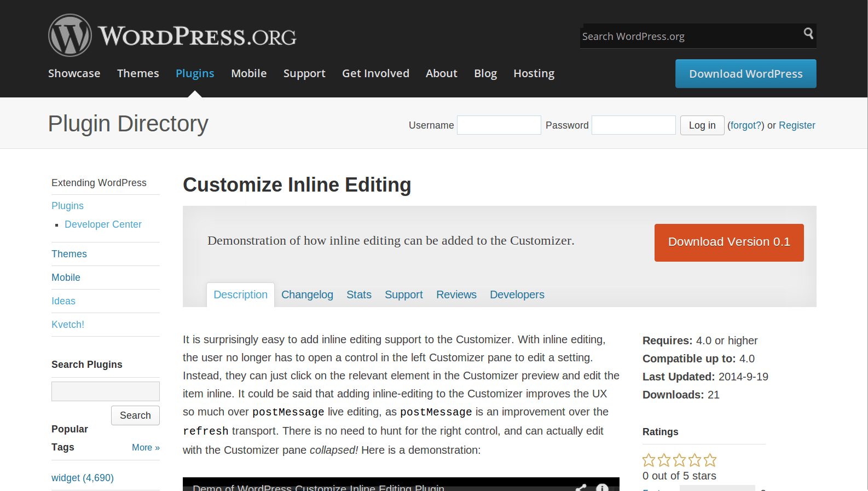The height and width of the screenshot is (491, 868).
Task: Switch to the Developers tab
Action: pos(517,294)
